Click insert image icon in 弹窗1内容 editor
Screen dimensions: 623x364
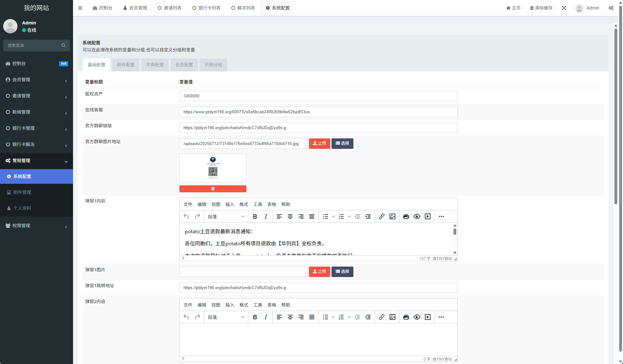click(392, 216)
